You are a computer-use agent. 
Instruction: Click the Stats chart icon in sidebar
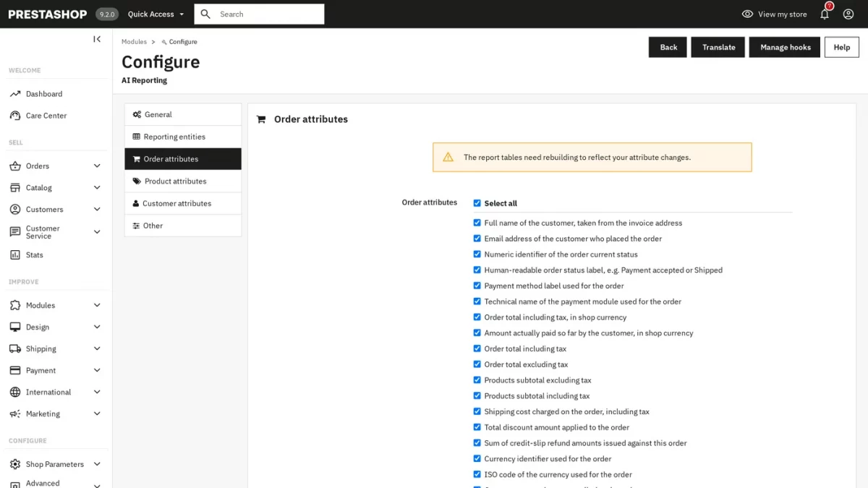(15, 255)
